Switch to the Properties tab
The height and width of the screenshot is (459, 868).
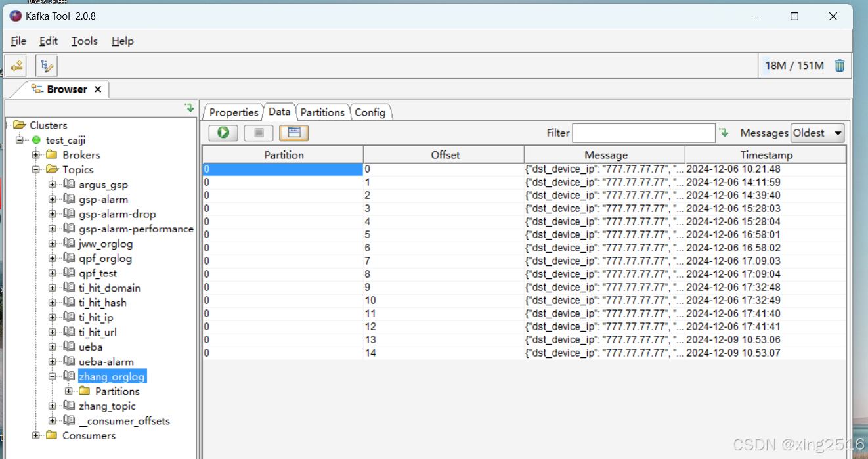click(x=234, y=112)
